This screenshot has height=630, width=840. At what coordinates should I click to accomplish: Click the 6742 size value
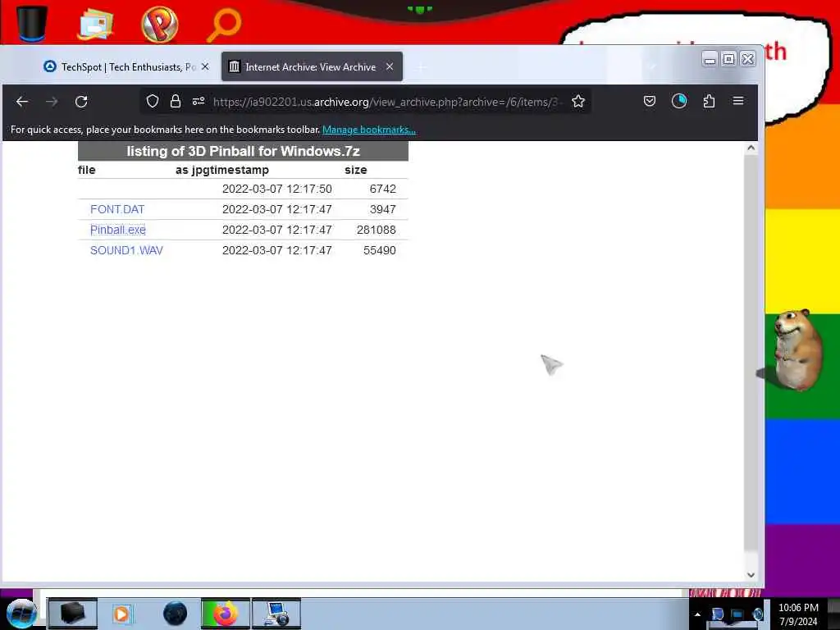382,189
